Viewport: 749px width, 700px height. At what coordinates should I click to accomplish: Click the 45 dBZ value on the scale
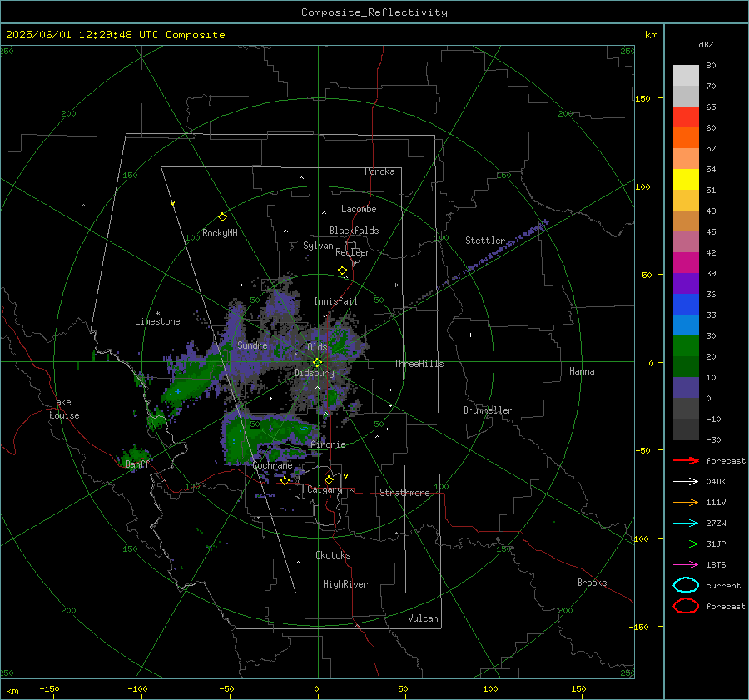point(711,231)
